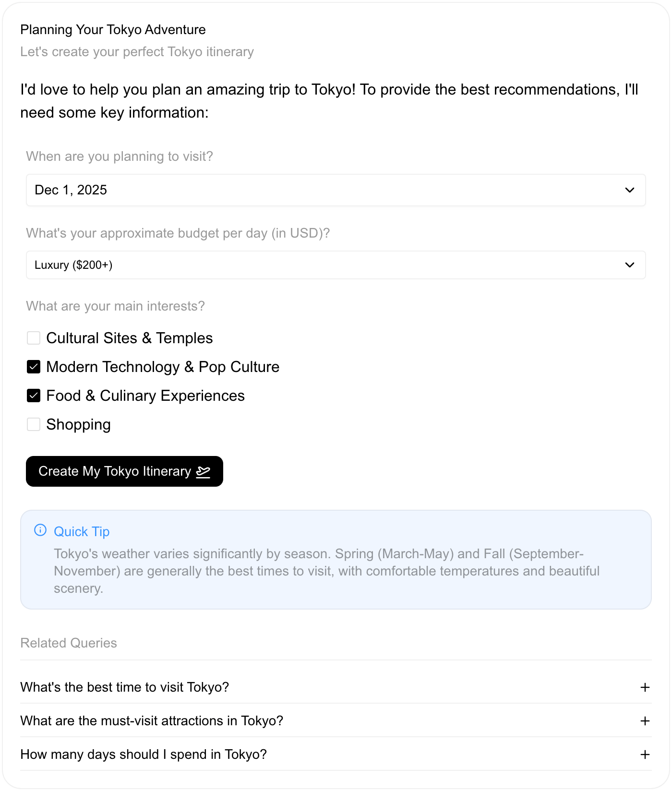Expand "What's the best time to visit Tokyo?"
This screenshot has height=791, width=672.
tap(336, 687)
